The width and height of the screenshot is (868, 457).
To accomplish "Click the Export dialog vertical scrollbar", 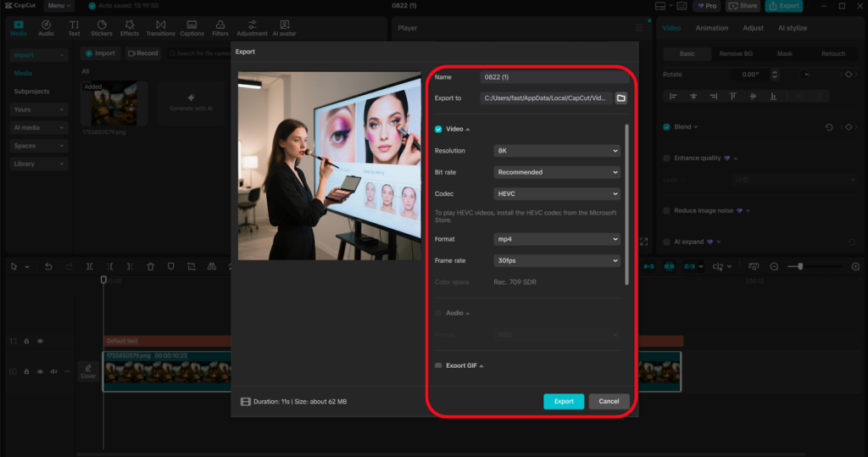I will [x=626, y=205].
